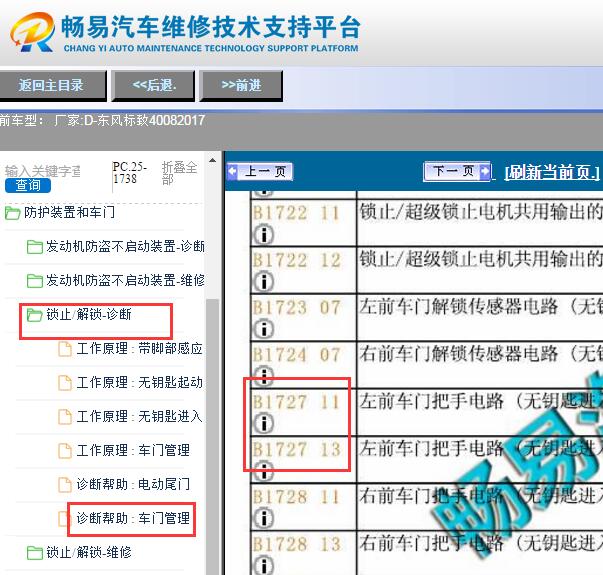Click folder icon of 发动机防盗不启动装置-维修
Screen dimensions: 603x575
[35, 281]
